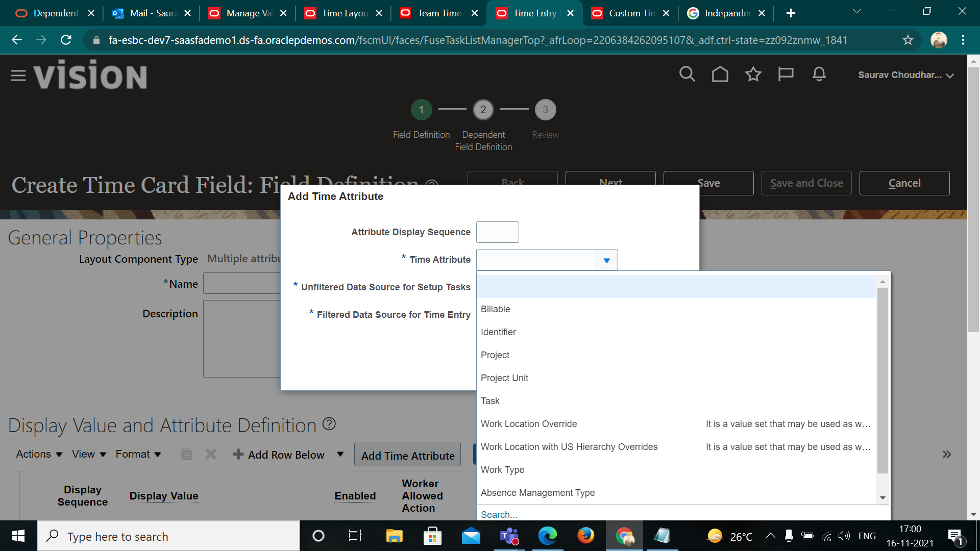Choose Absence Management Type option

click(x=676, y=493)
